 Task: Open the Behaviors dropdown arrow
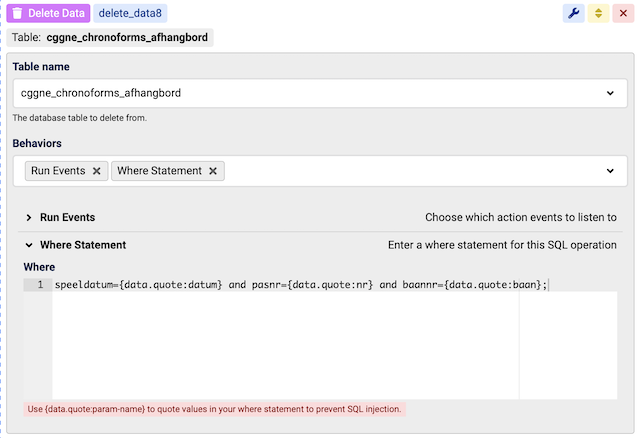point(610,171)
